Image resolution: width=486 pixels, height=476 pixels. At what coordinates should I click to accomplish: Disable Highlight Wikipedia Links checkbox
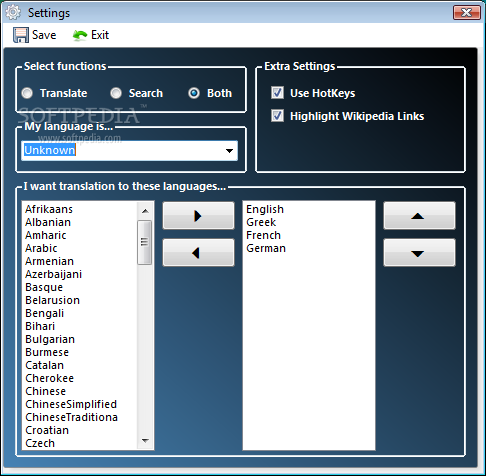[277, 116]
